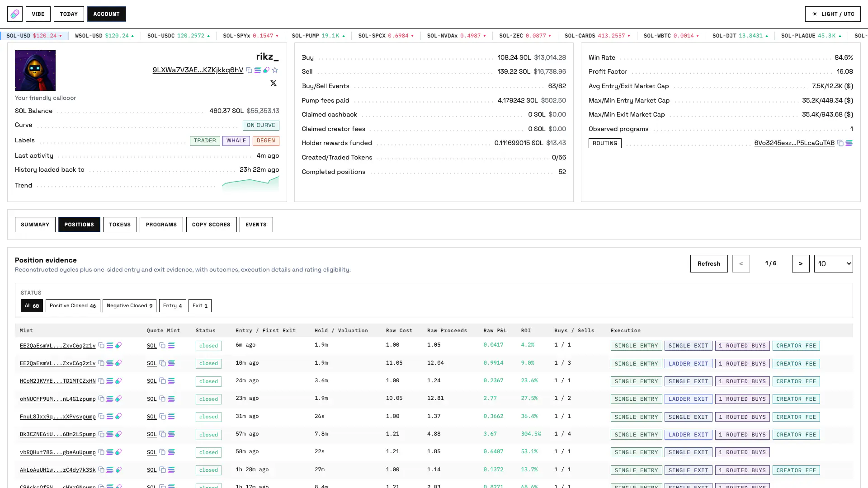Open EVENTS tab
The height and width of the screenshot is (488, 868).
point(256,225)
